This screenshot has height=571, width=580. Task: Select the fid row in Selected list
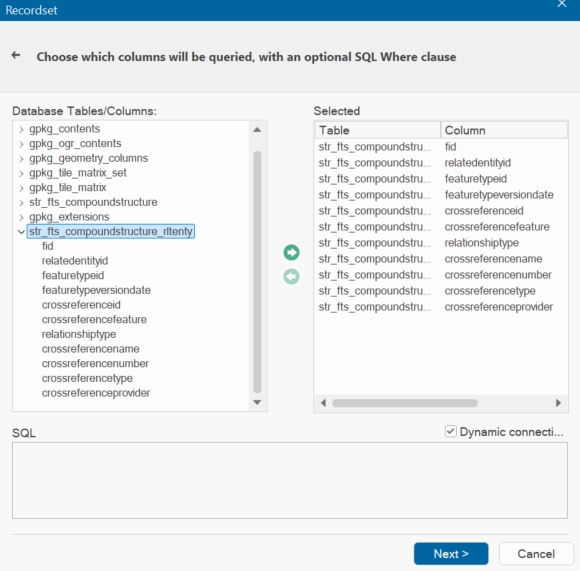click(x=441, y=147)
